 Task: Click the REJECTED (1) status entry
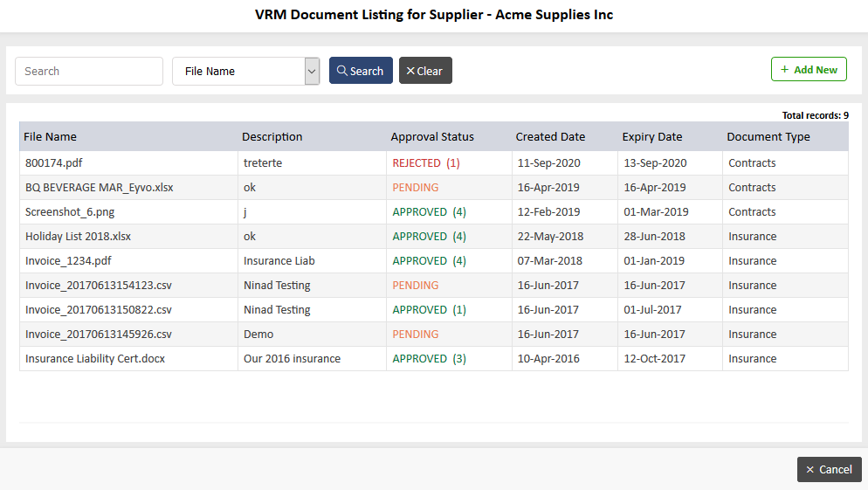(425, 162)
